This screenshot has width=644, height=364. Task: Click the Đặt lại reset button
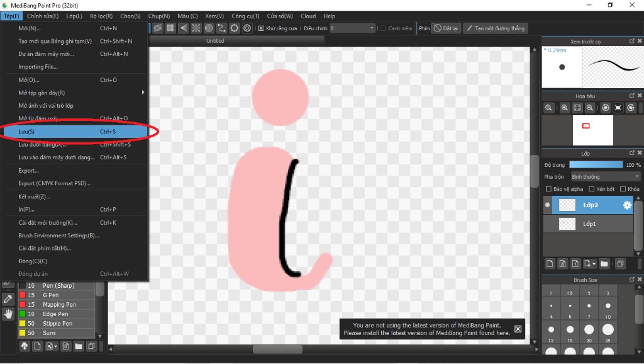(x=446, y=28)
